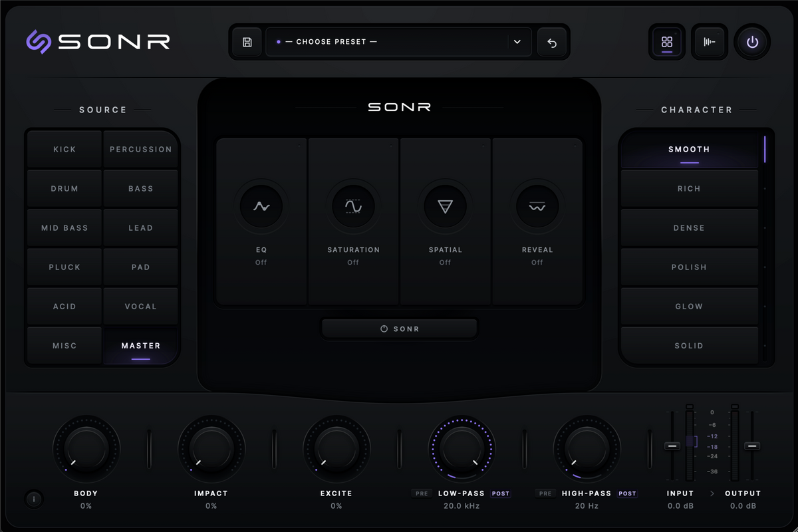The width and height of the screenshot is (798, 532).
Task: Click the SONR logo icon
Action: 39,42
